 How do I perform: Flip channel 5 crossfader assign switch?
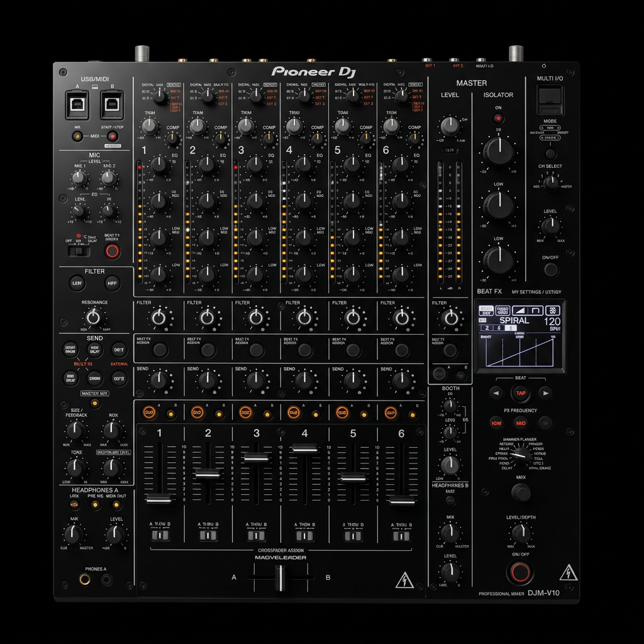353,536
